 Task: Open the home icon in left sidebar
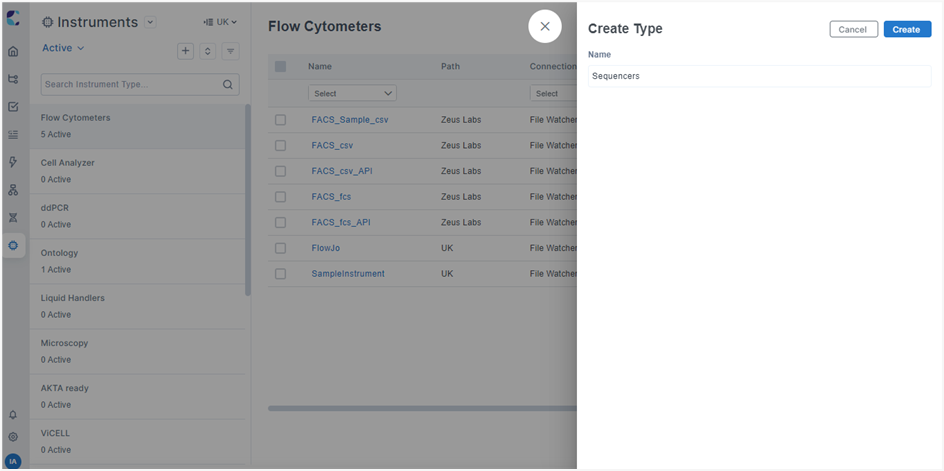coord(13,52)
